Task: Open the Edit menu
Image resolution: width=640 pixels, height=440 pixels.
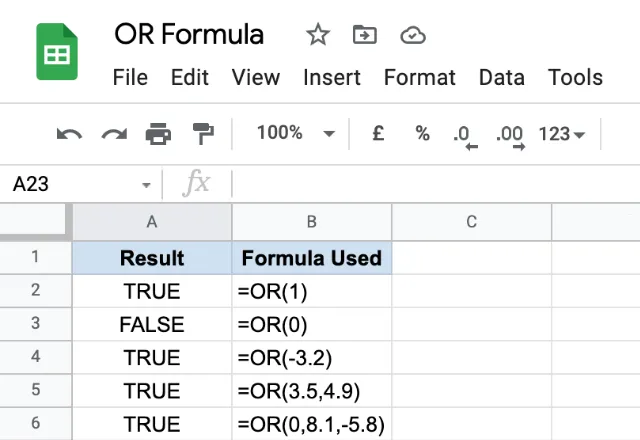Action: [x=190, y=77]
